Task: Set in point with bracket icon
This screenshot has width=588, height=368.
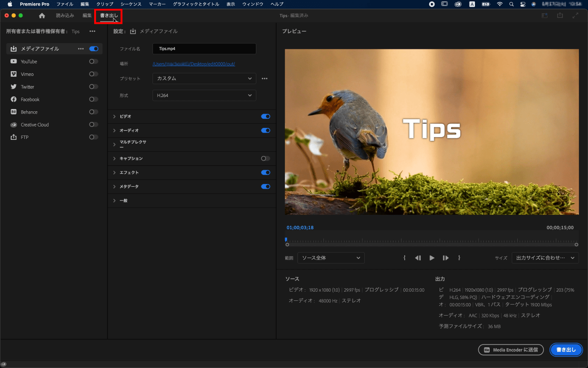Action: tap(404, 258)
